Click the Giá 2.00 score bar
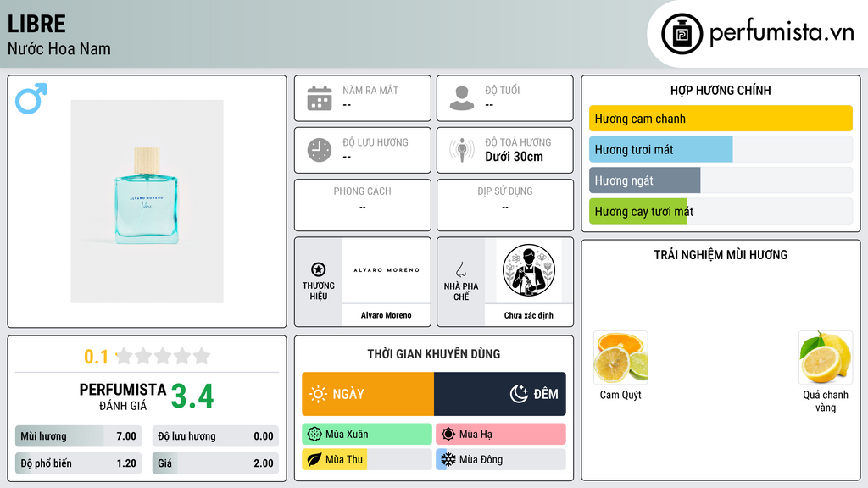Screen dimensions: 868x488 coord(215,463)
